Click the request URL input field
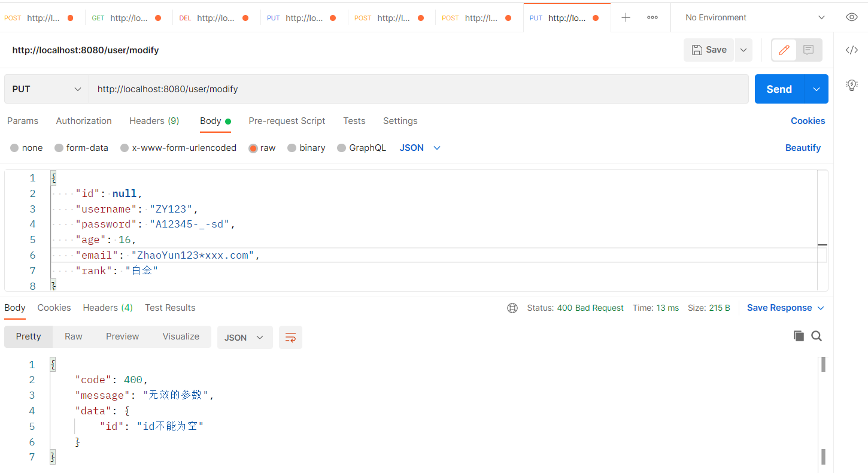 [418, 89]
